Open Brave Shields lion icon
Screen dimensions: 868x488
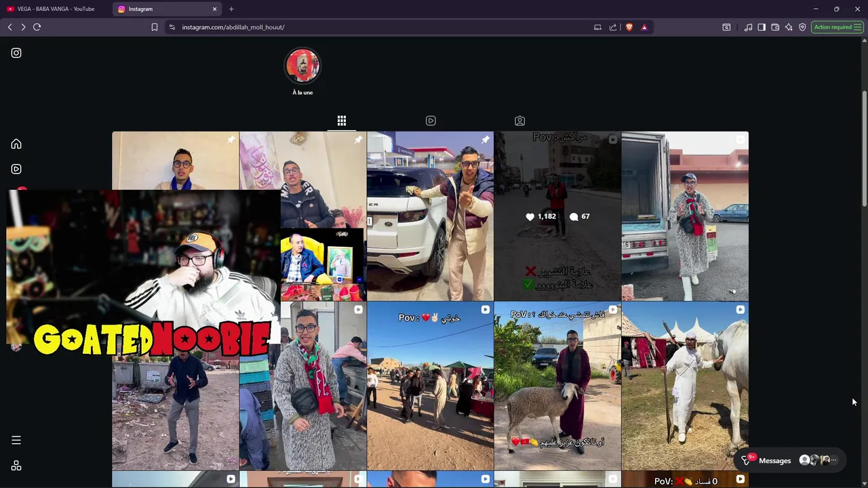coord(629,27)
